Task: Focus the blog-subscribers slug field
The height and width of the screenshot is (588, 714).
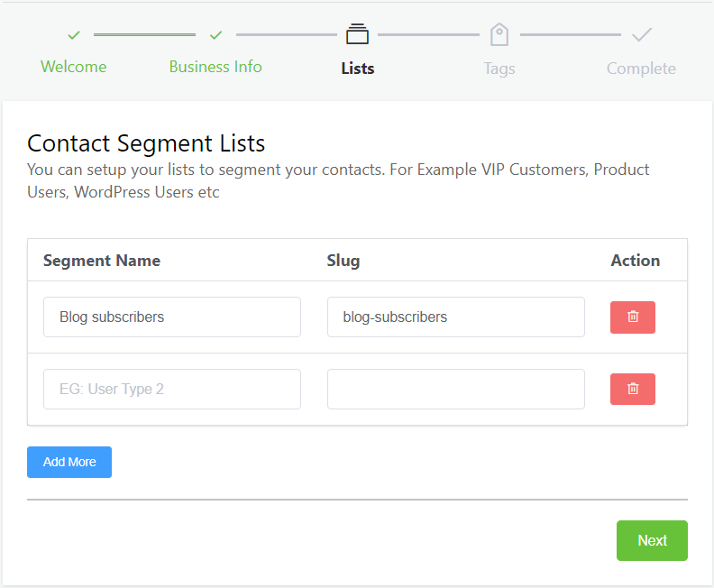Action: pos(456,317)
